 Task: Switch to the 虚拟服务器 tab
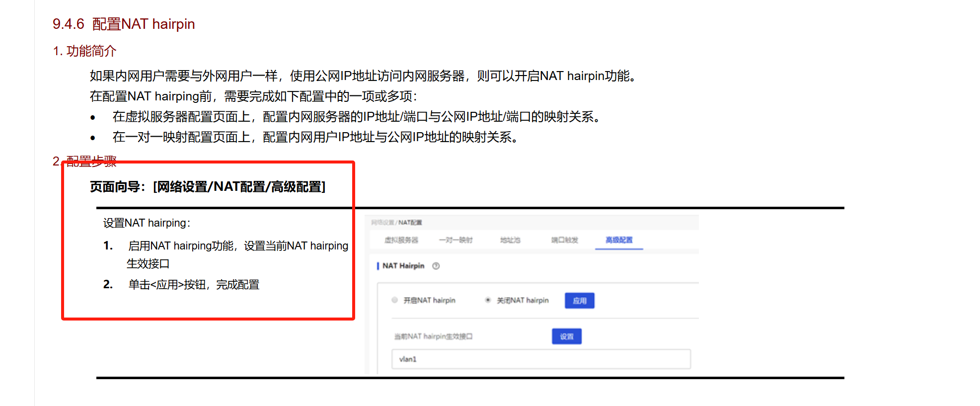click(401, 240)
